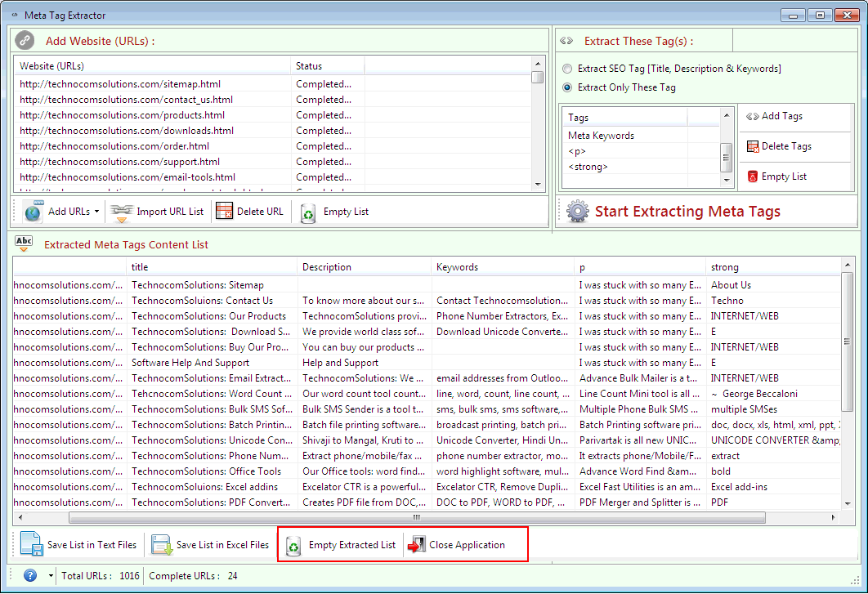Click the tags list scroll-down arrow
Screen dimensions: 868x594
tap(727, 181)
